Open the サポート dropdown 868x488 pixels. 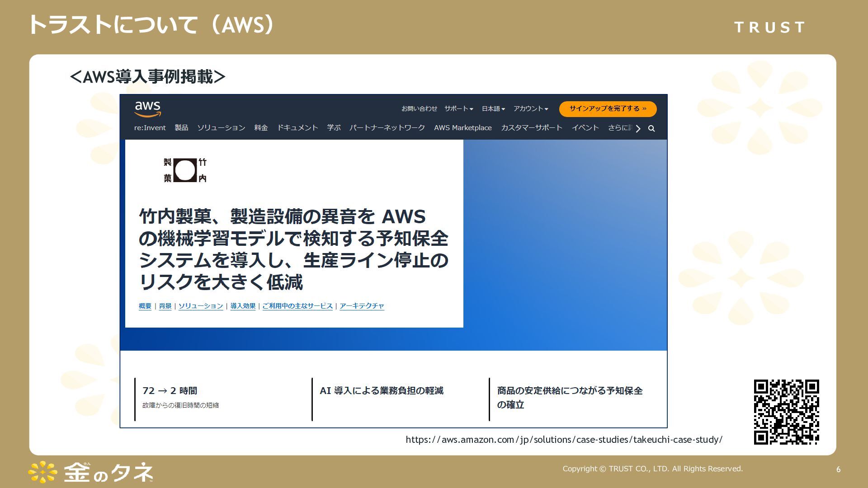(458, 108)
